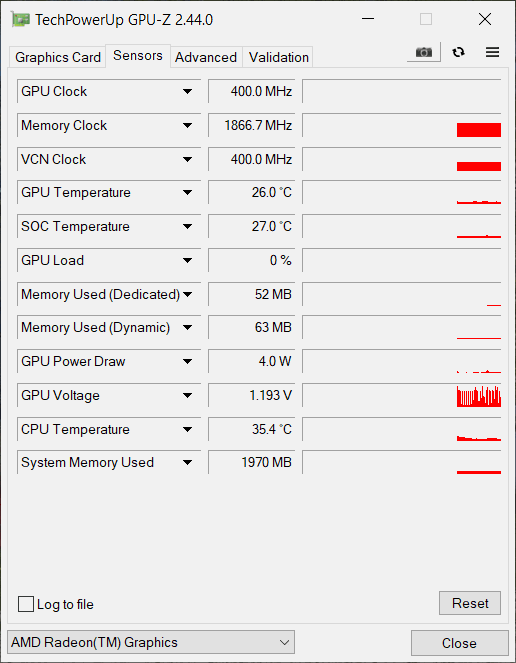The height and width of the screenshot is (663, 516).
Task: Open the Advanced tab
Action: 206,57
